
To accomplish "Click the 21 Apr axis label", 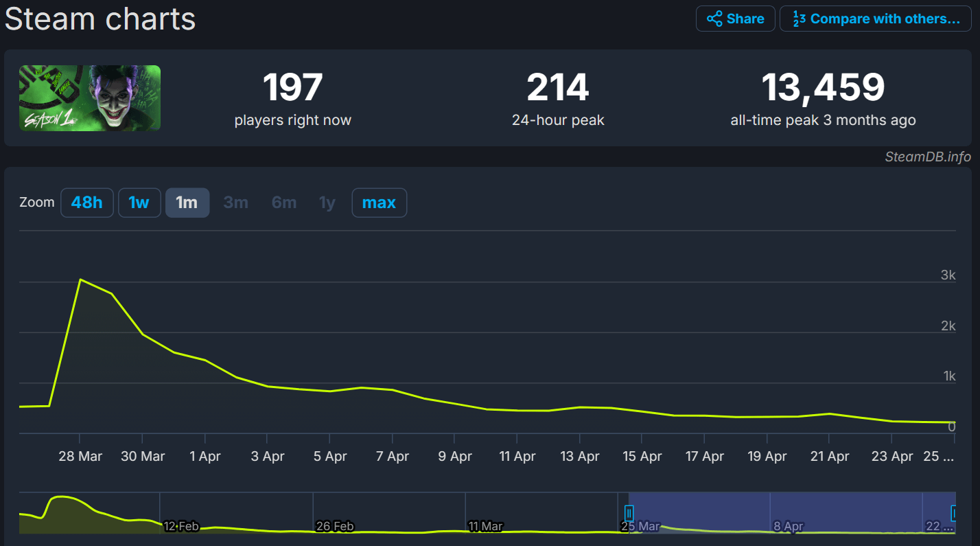I will tap(829, 456).
